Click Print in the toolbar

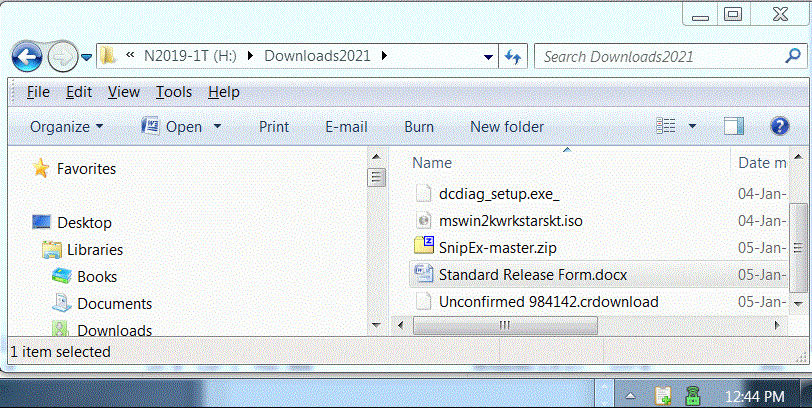274,127
